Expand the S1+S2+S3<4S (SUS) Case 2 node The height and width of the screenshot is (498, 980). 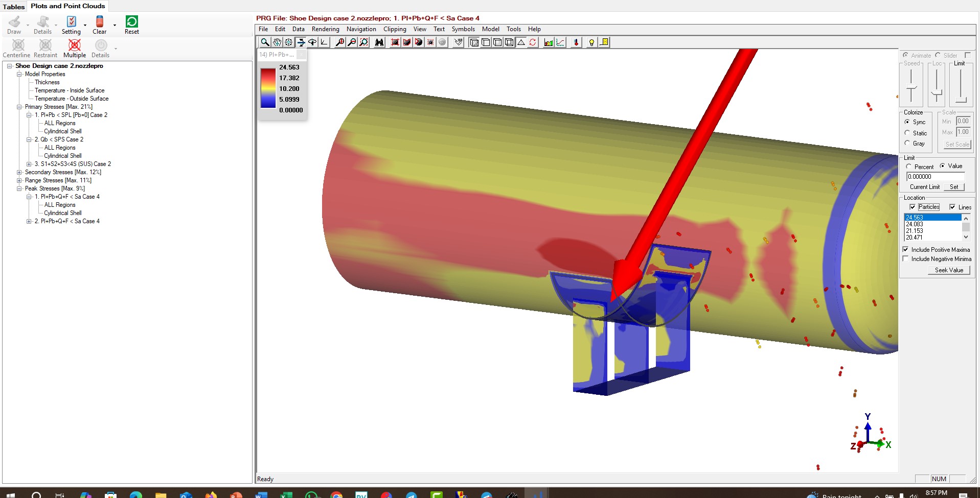(x=29, y=164)
